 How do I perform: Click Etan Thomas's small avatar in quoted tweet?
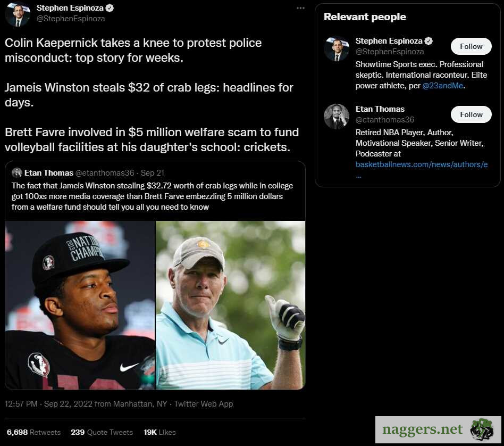click(17, 172)
